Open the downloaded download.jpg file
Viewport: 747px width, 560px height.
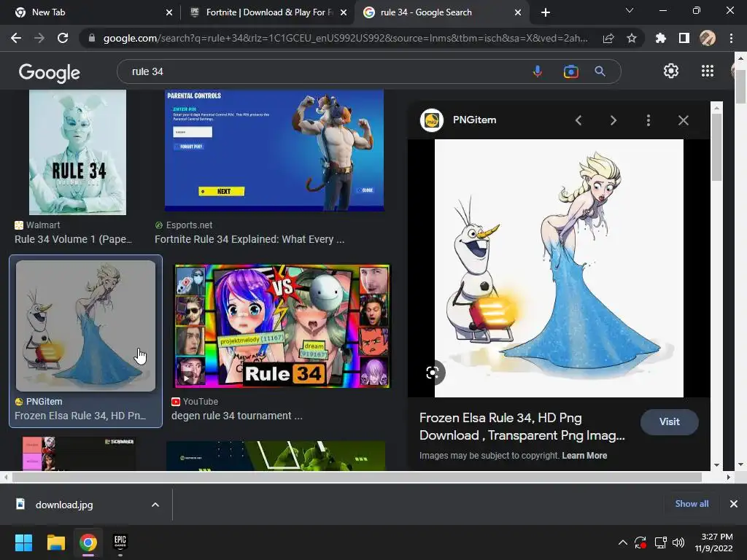[x=64, y=505]
